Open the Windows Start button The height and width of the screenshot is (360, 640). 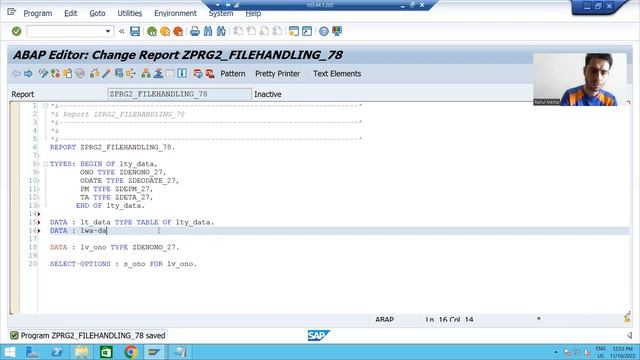point(9,352)
